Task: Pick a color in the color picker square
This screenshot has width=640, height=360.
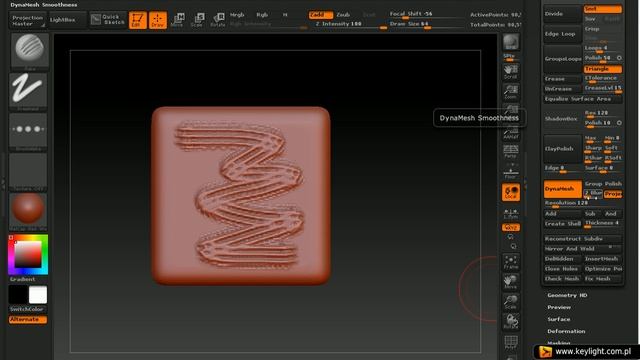Action: (28, 254)
